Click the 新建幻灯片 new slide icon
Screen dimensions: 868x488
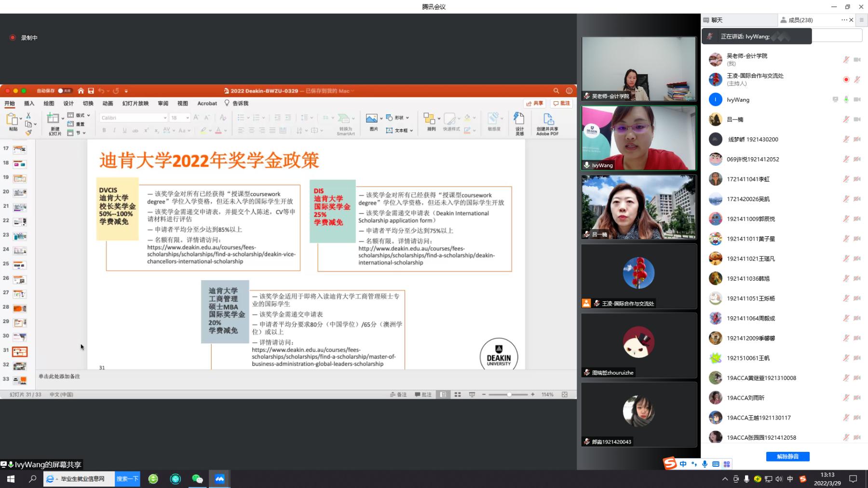[53, 118]
